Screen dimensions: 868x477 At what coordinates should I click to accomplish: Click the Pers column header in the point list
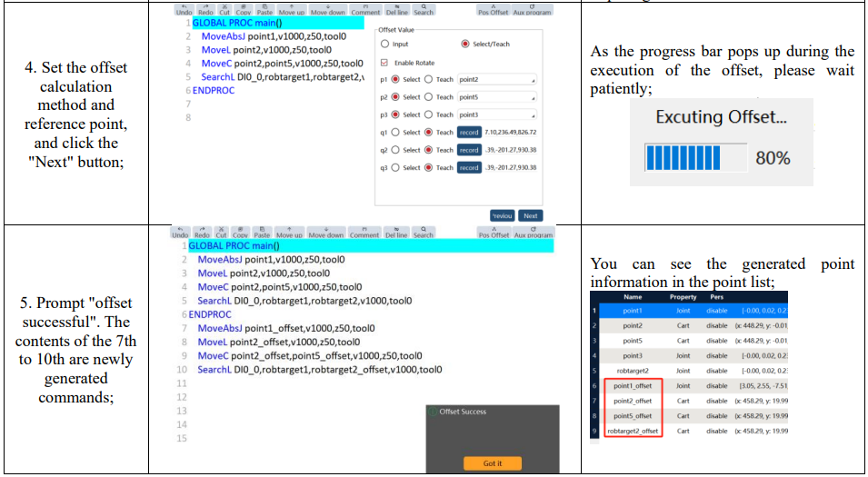click(716, 297)
